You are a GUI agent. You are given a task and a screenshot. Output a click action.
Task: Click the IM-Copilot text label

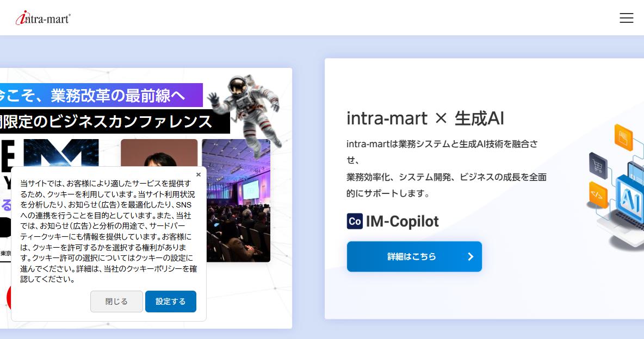pyautogui.click(x=402, y=221)
